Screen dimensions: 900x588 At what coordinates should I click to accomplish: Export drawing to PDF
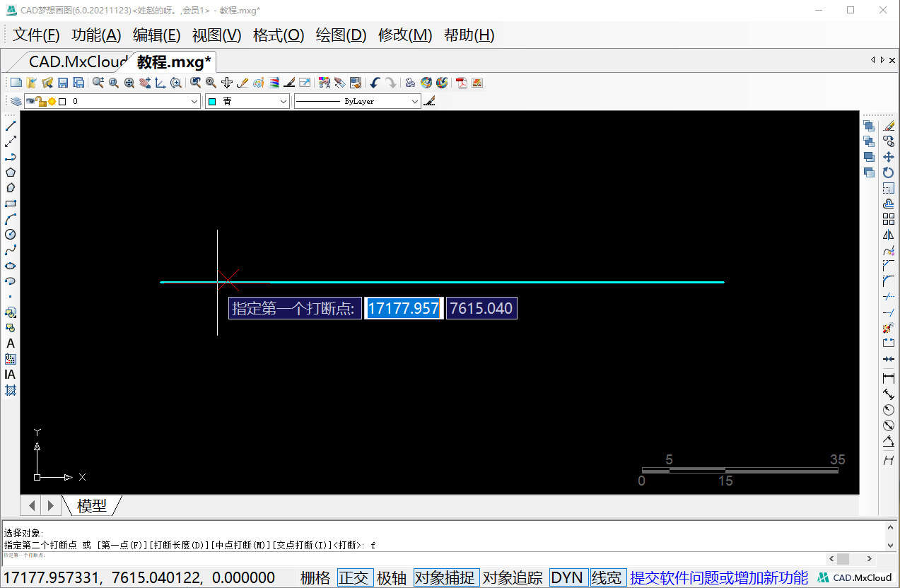(x=462, y=83)
